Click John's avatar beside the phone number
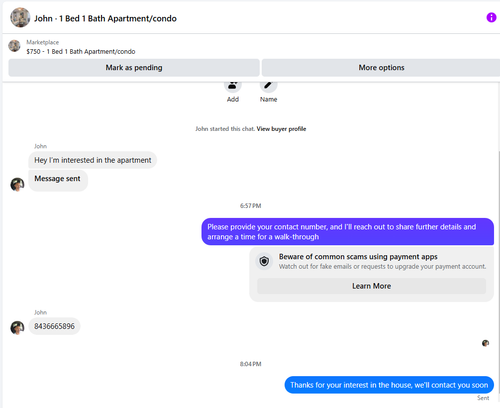Image resolution: width=500 pixels, height=408 pixels. (x=17, y=327)
